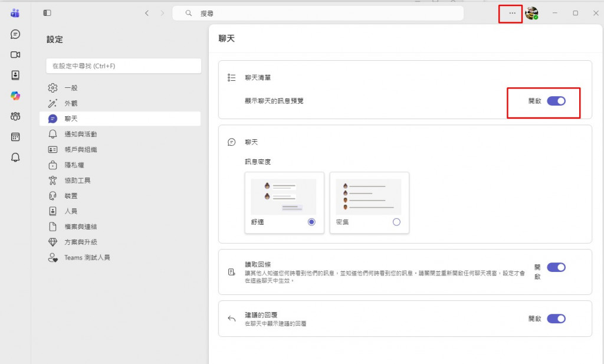Click the 在聊天中顯示建議的回覆 description
The image size is (604, 364).
[275, 323]
